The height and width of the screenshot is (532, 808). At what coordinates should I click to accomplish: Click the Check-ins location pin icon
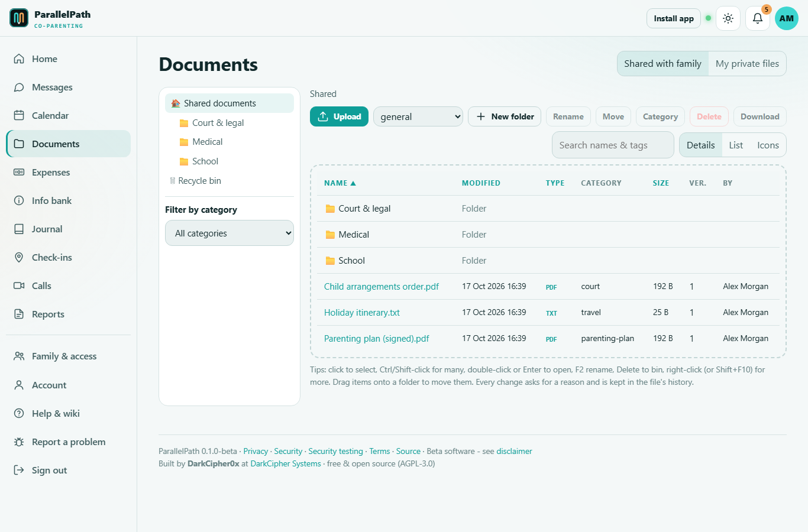[19, 257]
